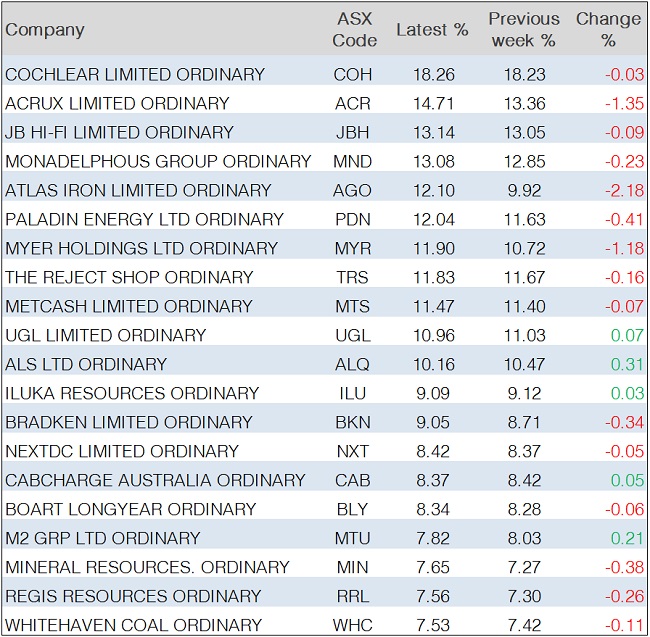Screen dimensions: 650x637
Task: Click ILUKA RESOURCES ORDINARY name
Action: click(132, 393)
